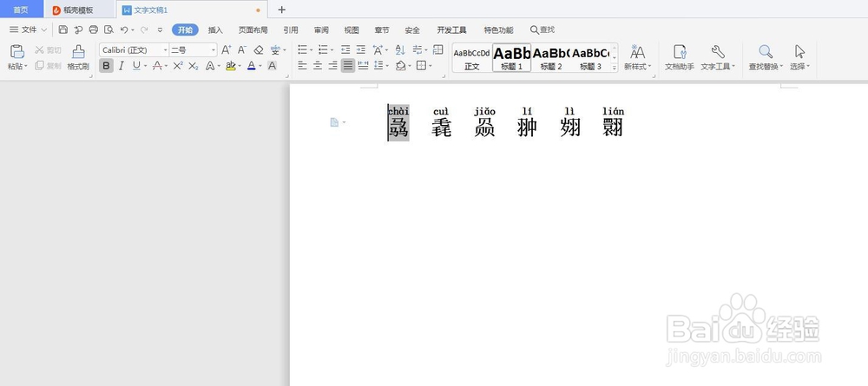The width and height of the screenshot is (868, 386).
Task: Apply the 标题 3 style
Action: [590, 58]
